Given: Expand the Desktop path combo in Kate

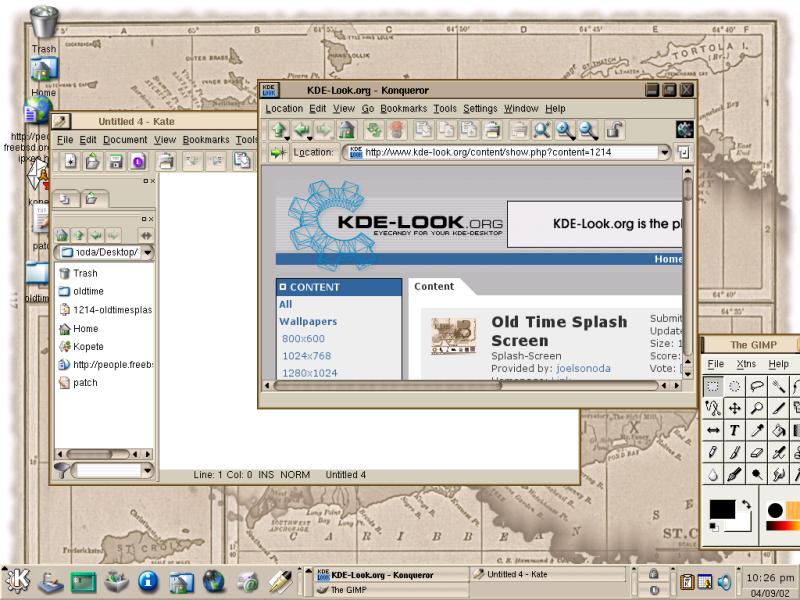Looking at the screenshot, I should pyautogui.click(x=147, y=252).
